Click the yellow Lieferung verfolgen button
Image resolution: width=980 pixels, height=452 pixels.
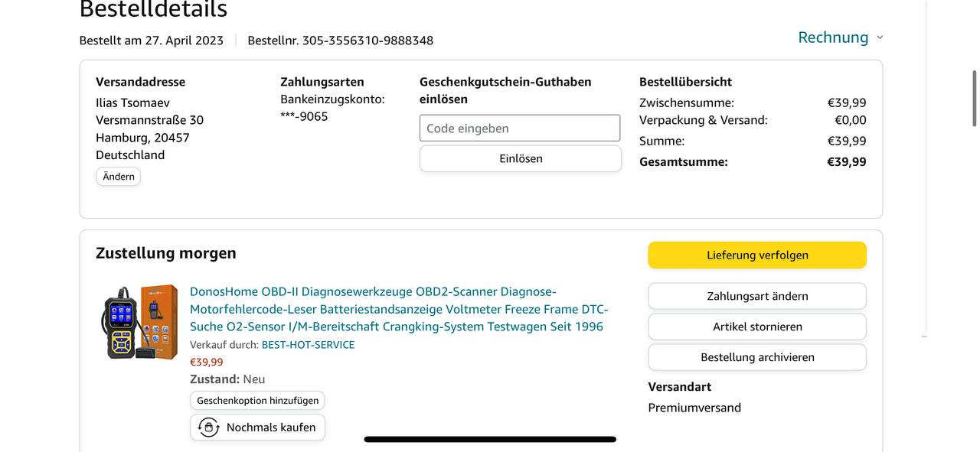[756, 255]
